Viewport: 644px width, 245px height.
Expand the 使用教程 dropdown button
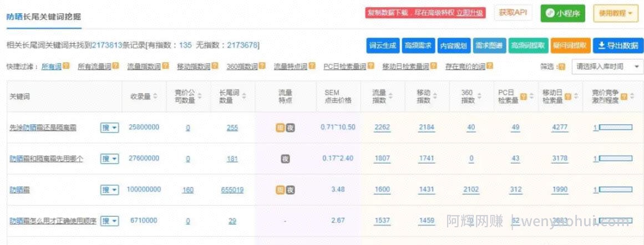[x=615, y=13]
